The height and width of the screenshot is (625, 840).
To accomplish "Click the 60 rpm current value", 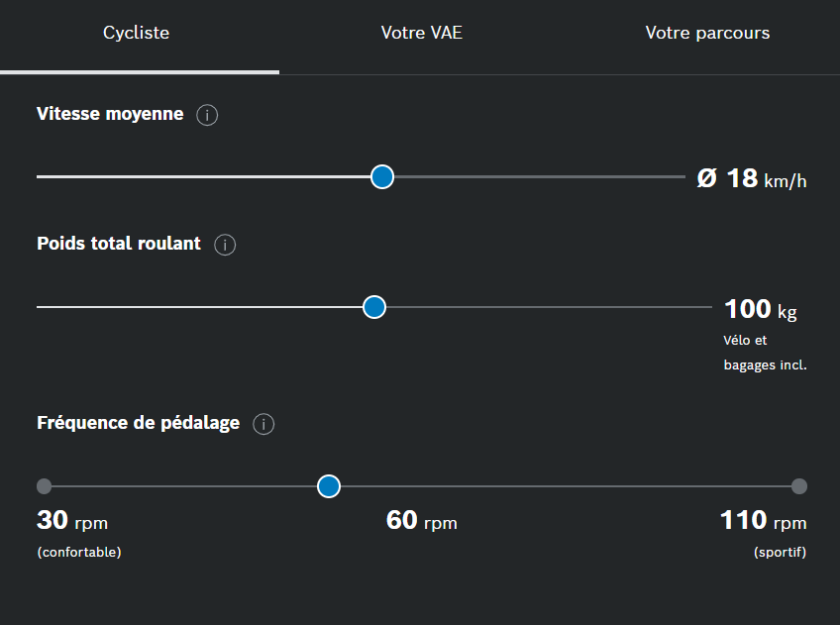I will pos(422,520).
